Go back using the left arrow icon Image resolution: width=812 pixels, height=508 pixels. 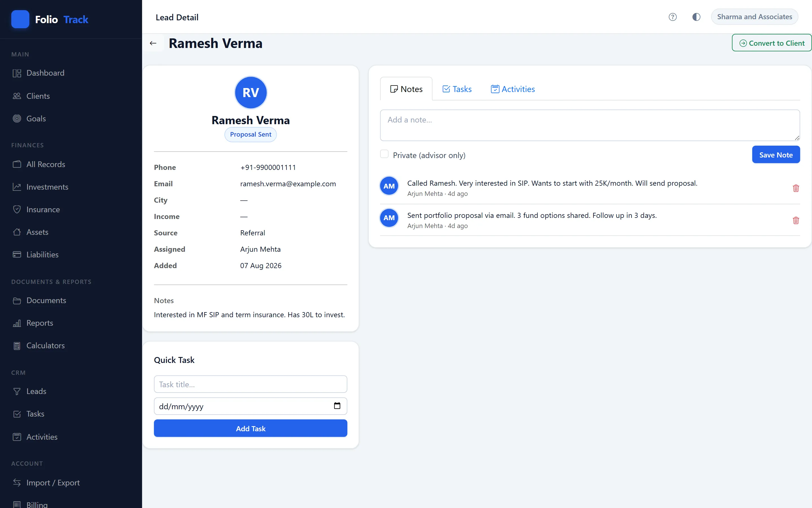[153, 43]
